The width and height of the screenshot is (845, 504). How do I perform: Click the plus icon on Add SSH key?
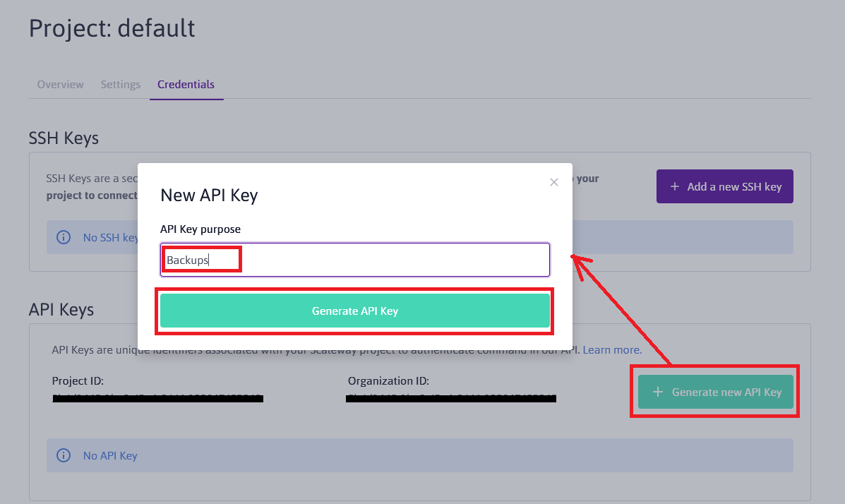click(675, 186)
